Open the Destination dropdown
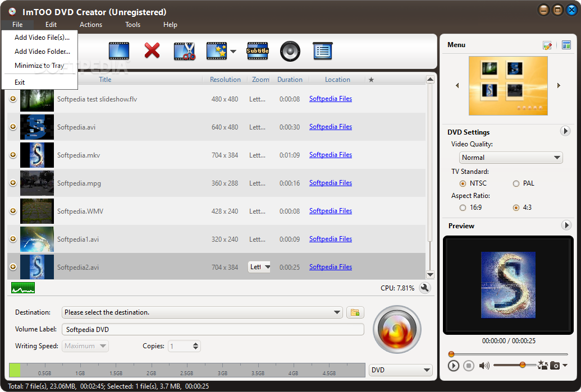 [x=202, y=312]
